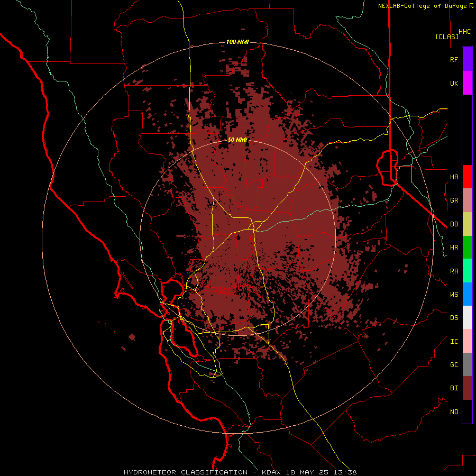The height and width of the screenshot is (476, 476).
Task: Click the "HHC" product label
Action: (x=464, y=32)
